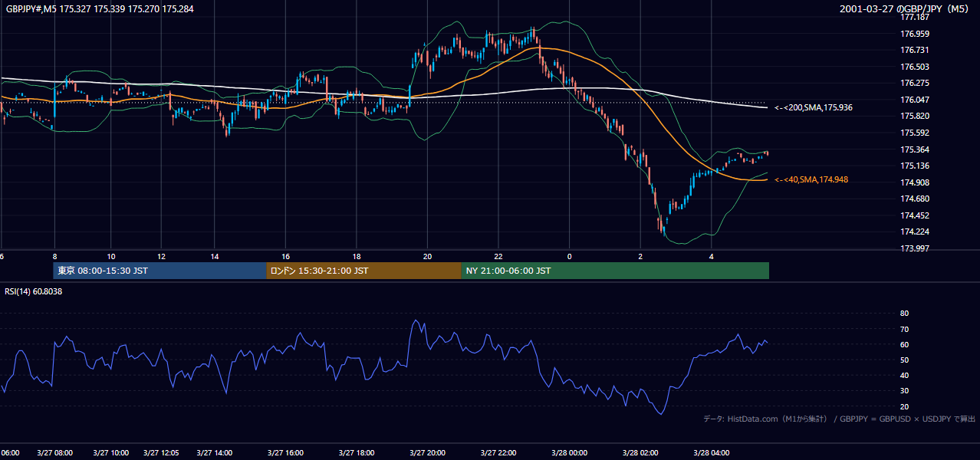Click bottom timestamp 3/27 22:00
The height and width of the screenshot is (460, 980).
498,453
